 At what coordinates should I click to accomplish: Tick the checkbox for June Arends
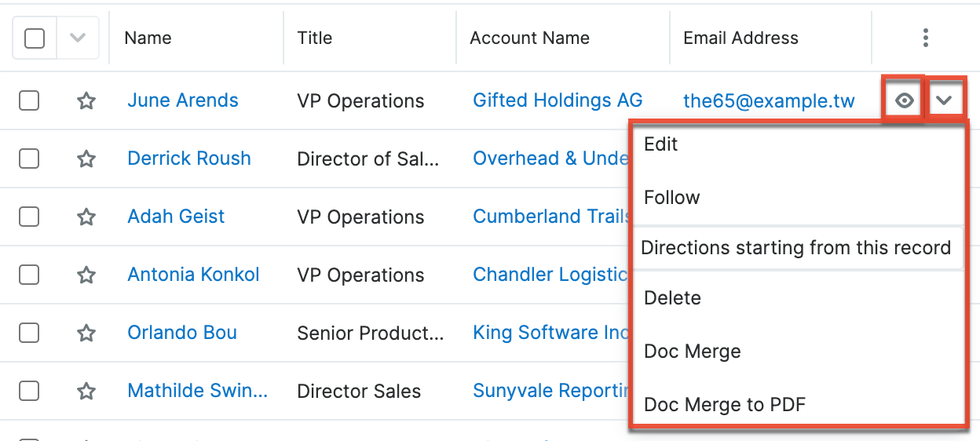[x=29, y=100]
